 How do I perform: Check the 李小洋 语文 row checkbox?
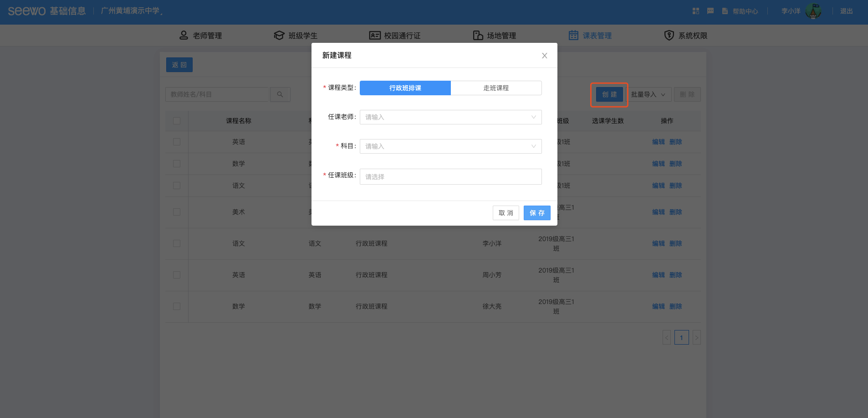[177, 243]
